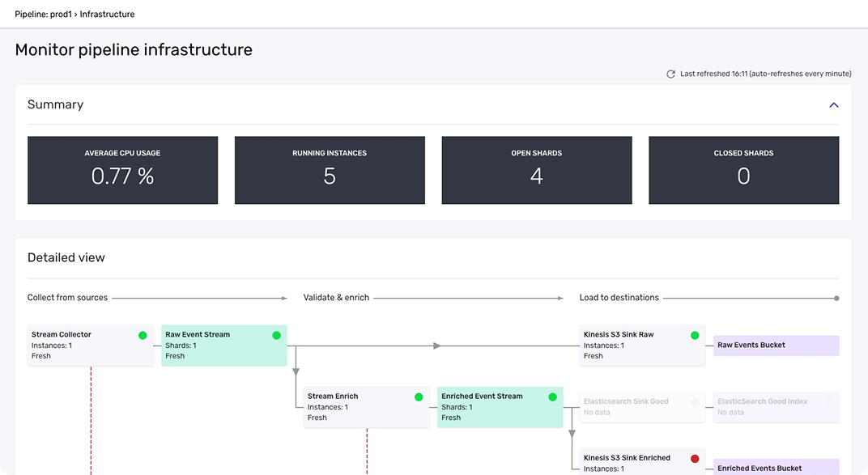Click the green status dot on Kinesis S3 Sink Raw
The image size is (868, 475).
tap(695, 335)
